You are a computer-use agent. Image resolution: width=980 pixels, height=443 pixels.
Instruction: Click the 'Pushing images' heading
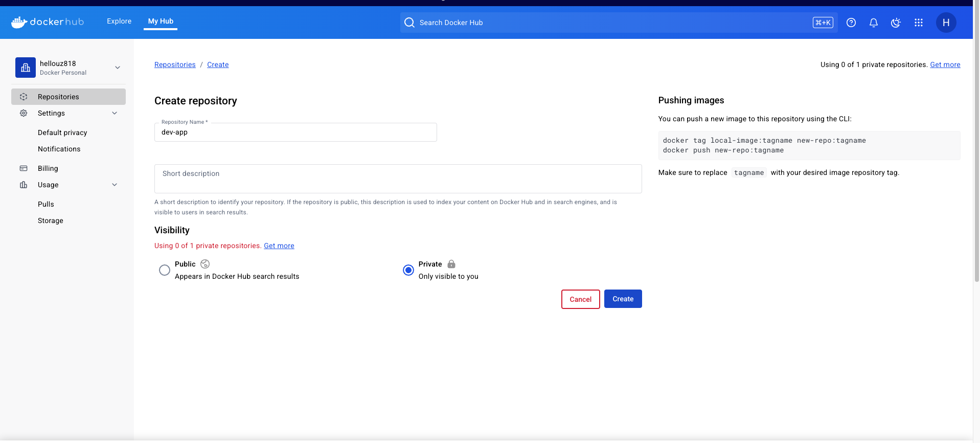tap(691, 100)
